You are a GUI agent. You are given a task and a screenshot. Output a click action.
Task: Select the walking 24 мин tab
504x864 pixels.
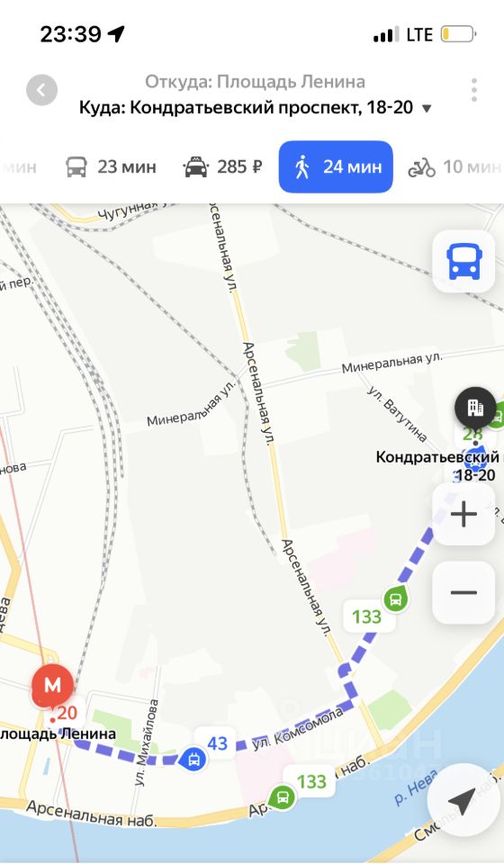point(336,166)
